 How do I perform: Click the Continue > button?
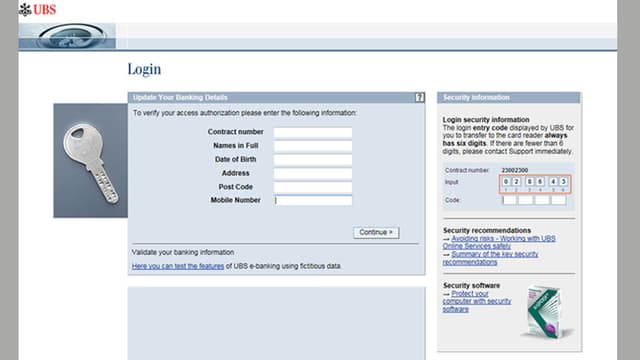(376, 232)
